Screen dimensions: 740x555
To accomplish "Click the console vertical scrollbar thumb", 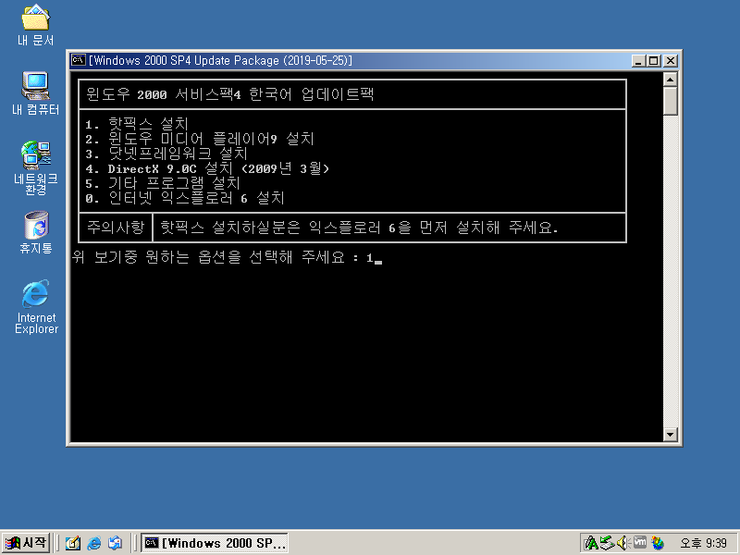I will 670,101.
